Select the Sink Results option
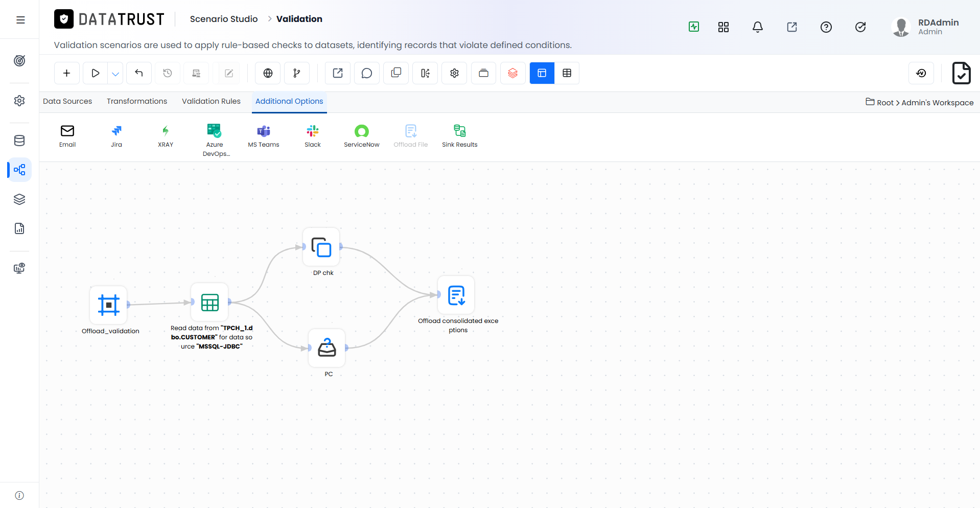This screenshot has width=980, height=508. click(460, 136)
